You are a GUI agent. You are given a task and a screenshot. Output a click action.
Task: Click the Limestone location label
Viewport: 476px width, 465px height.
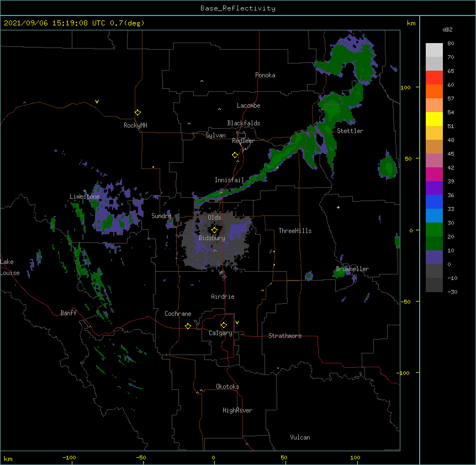pyautogui.click(x=84, y=197)
